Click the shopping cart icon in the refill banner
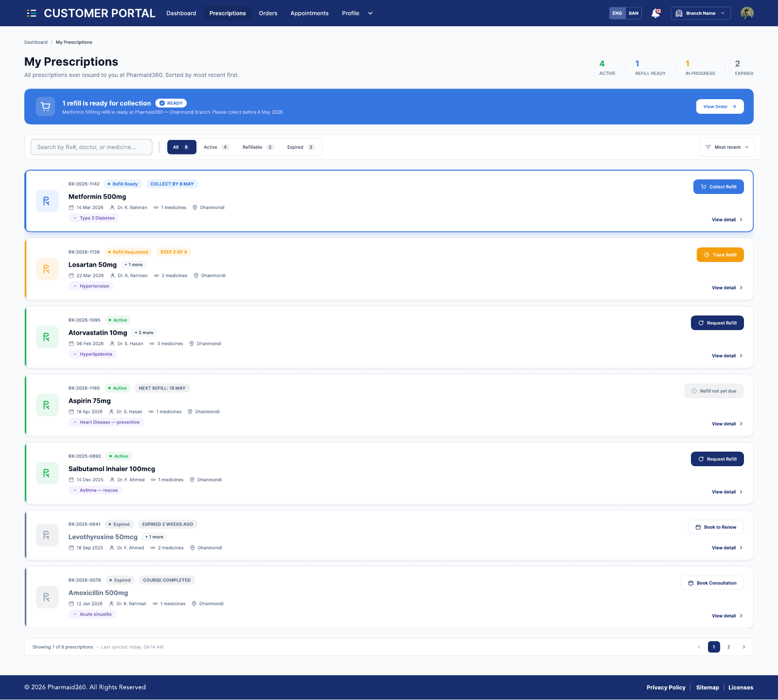 45,106
